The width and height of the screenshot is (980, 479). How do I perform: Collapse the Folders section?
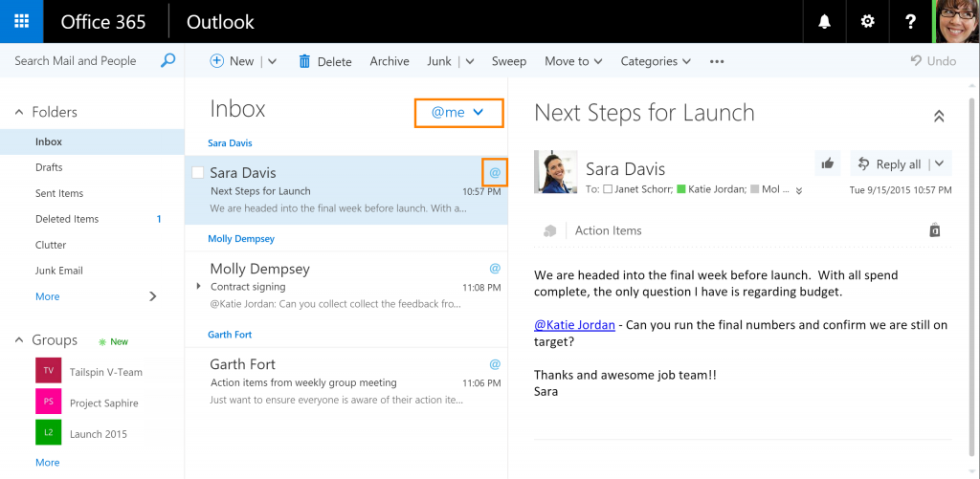pyautogui.click(x=19, y=112)
